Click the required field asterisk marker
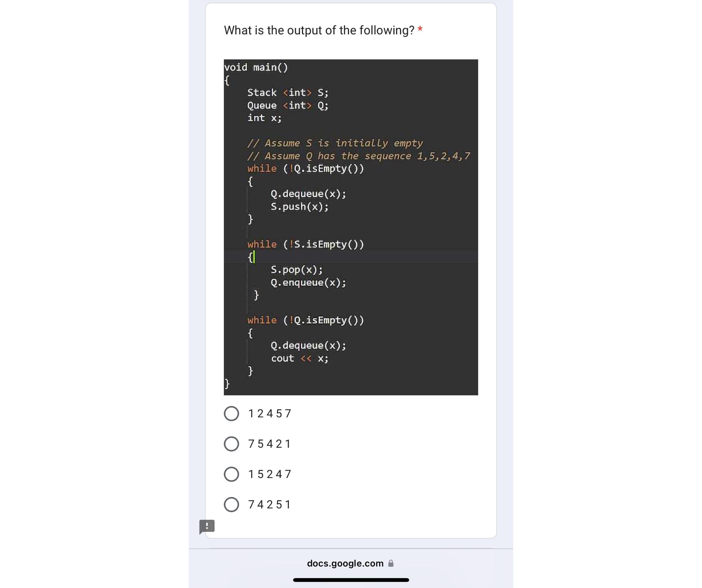 coord(420,30)
